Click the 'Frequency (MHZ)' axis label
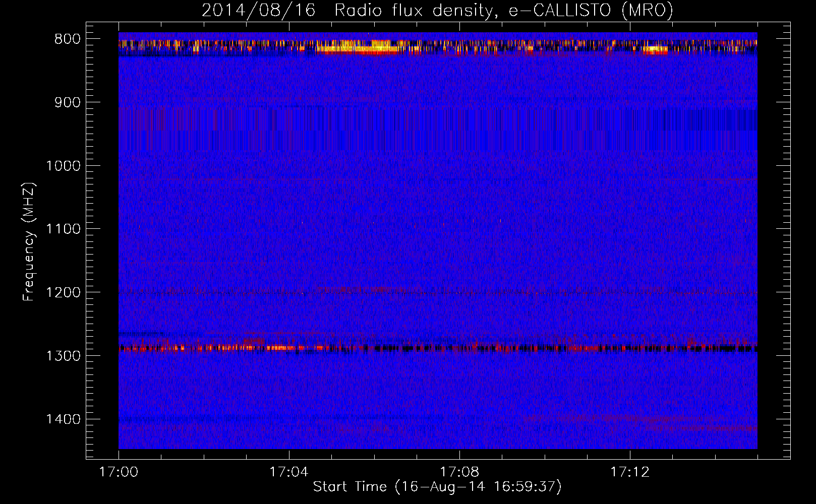Screen dimensions: 816x504 coord(29,242)
